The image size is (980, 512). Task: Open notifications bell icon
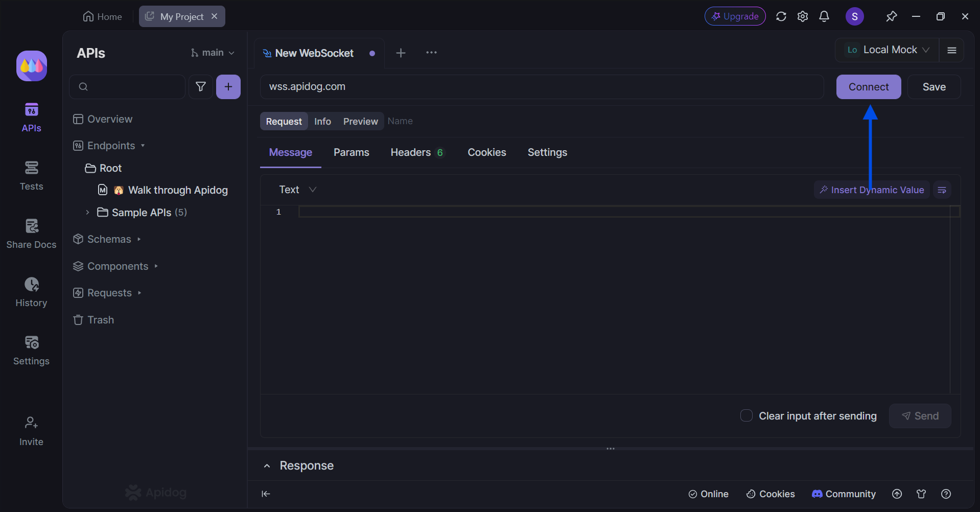coord(824,16)
